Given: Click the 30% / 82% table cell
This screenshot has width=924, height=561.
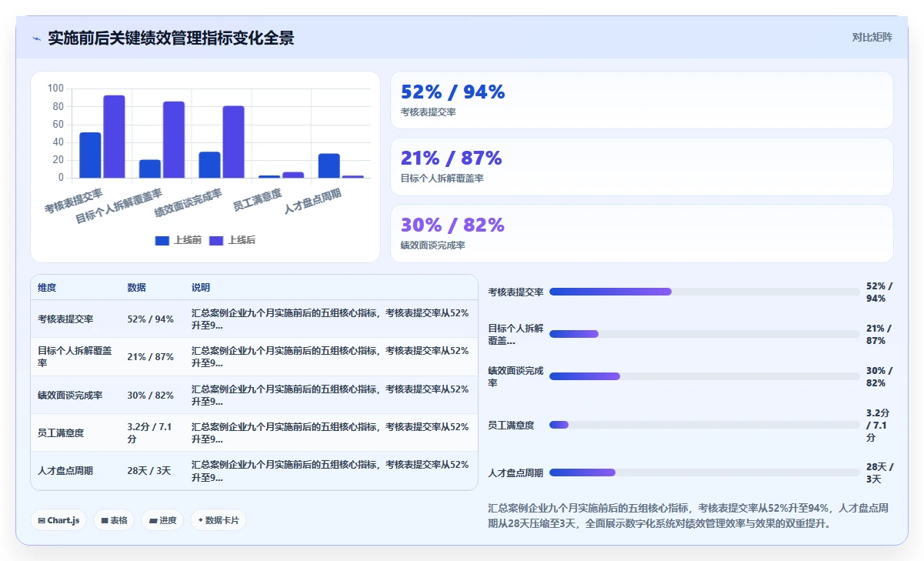Looking at the screenshot, I should point(151,396).
